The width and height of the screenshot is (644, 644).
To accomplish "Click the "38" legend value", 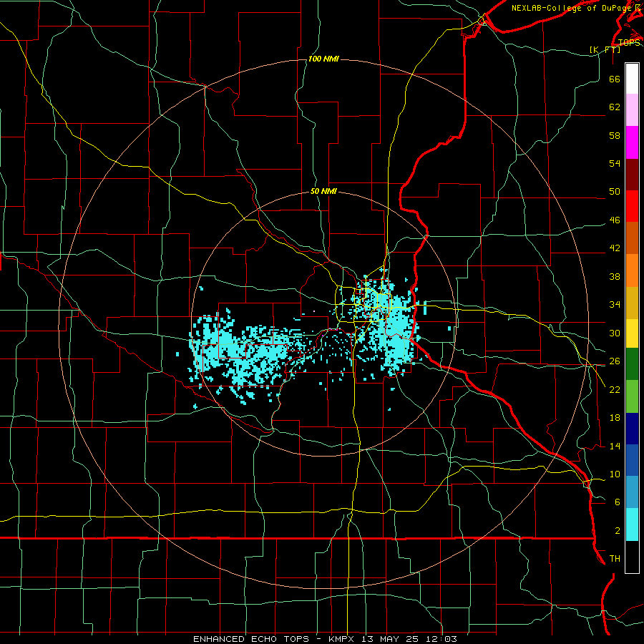I will [615, 276].
